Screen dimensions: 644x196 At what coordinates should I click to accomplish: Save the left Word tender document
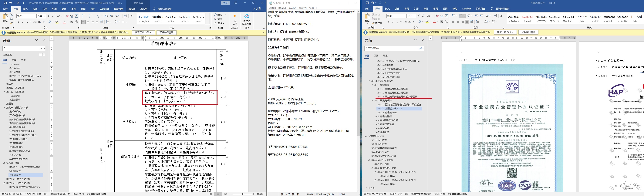tap(5, 3)
